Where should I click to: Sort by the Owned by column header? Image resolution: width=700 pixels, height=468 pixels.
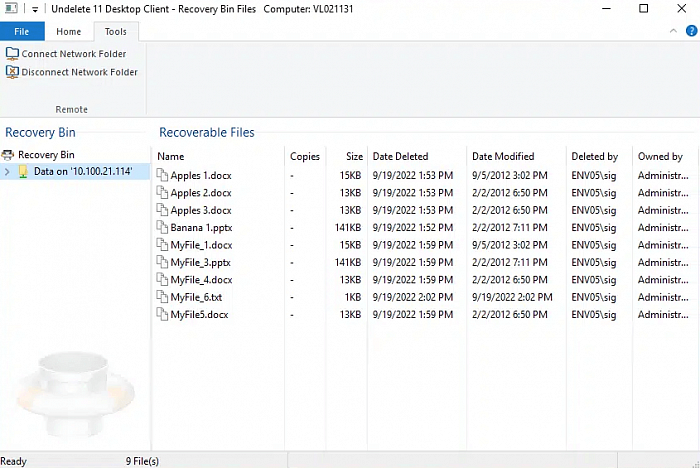point(660,156)
